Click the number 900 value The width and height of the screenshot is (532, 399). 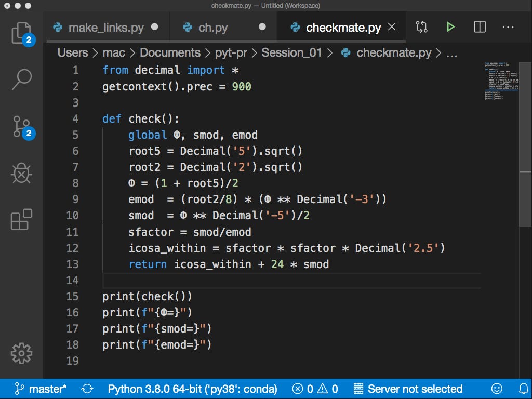pyautogui.click(x=242, y=87)
